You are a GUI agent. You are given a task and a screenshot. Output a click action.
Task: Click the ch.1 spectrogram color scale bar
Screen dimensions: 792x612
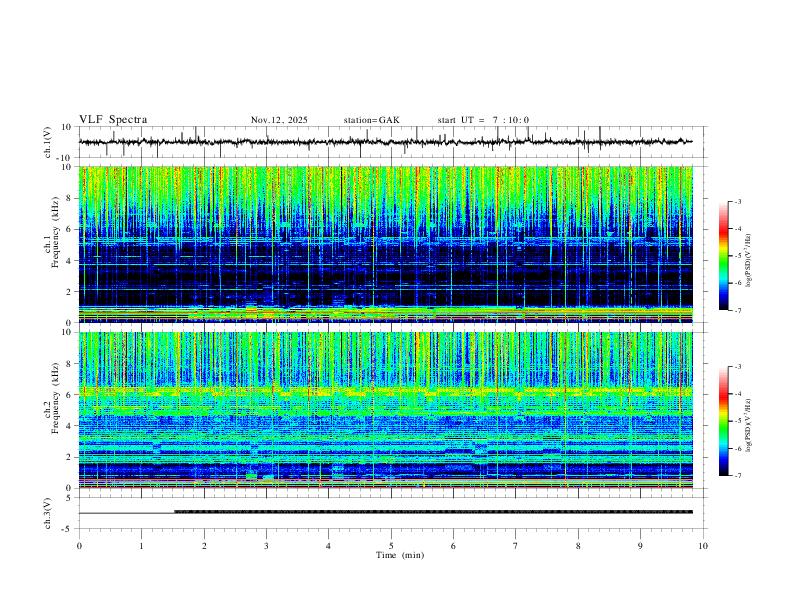coord(724,256)
